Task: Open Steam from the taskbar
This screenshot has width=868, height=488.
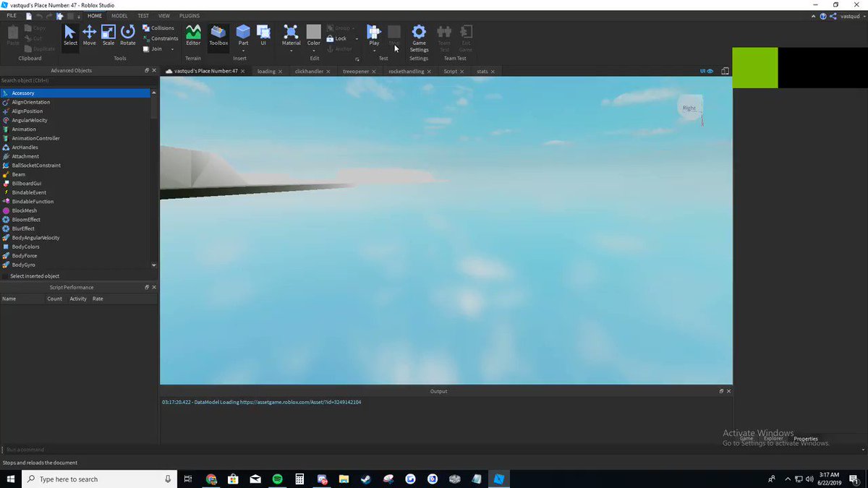Action: tap(366, 479)
